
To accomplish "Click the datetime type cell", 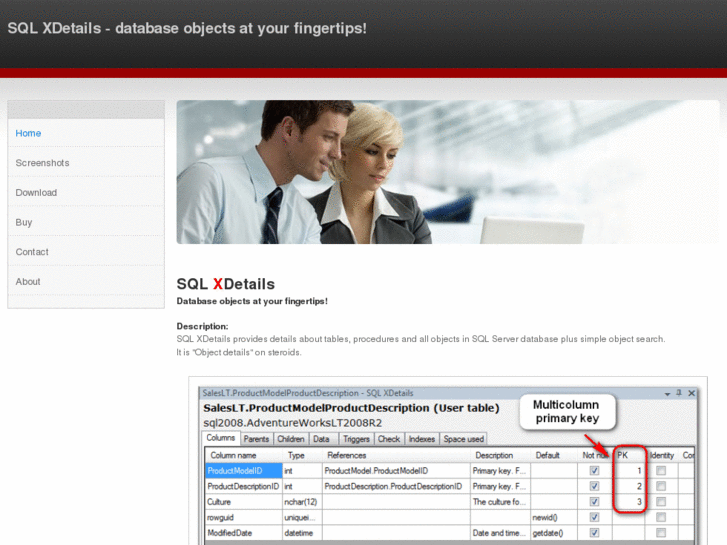I will click(x=302, y=533).
